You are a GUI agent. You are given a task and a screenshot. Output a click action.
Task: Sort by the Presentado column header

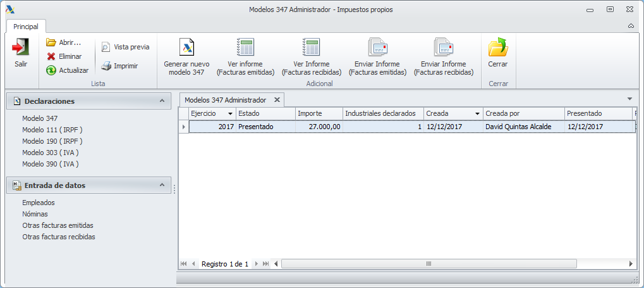coord(599,113)
